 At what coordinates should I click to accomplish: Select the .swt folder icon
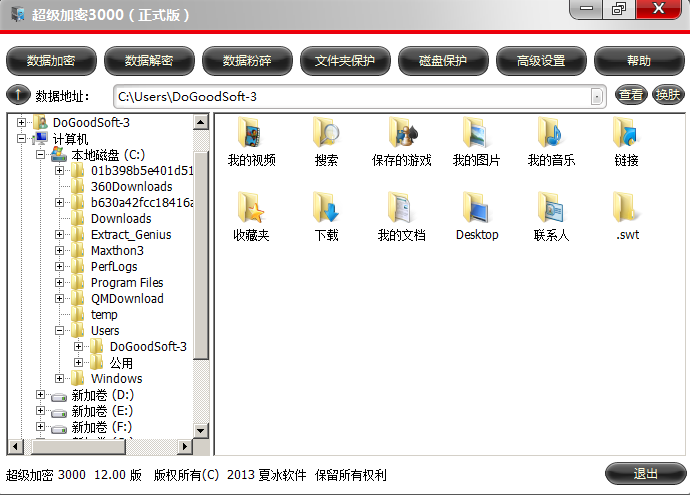pos(625,207)
